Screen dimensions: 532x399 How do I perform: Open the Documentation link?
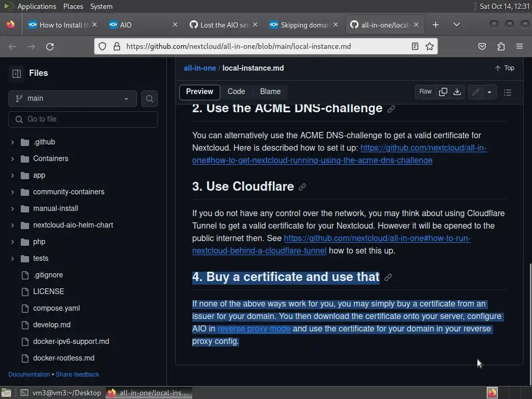pyautogui.click(x=29, y=375)
